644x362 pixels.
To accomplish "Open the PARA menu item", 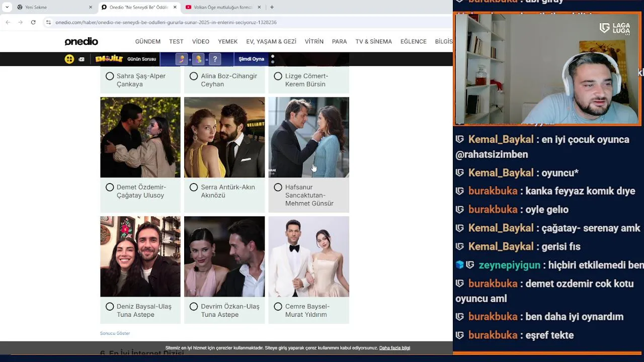I will click(340, 42).
